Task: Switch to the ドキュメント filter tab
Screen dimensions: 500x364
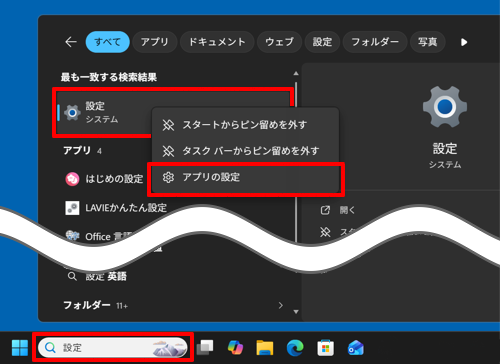Action: click(x=217, y=42)
